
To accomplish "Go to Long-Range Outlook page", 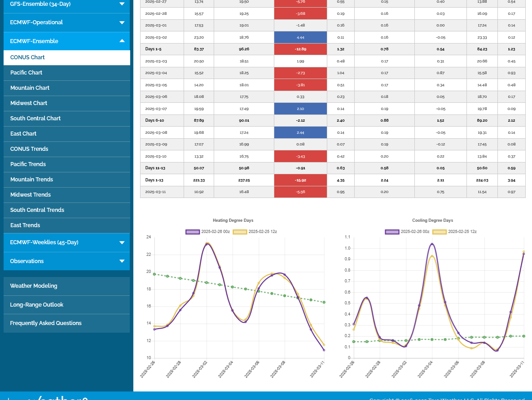I will [66, 305].
